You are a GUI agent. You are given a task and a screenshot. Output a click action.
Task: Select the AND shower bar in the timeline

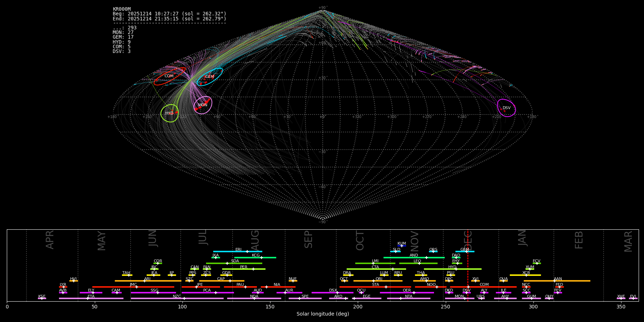414,258
